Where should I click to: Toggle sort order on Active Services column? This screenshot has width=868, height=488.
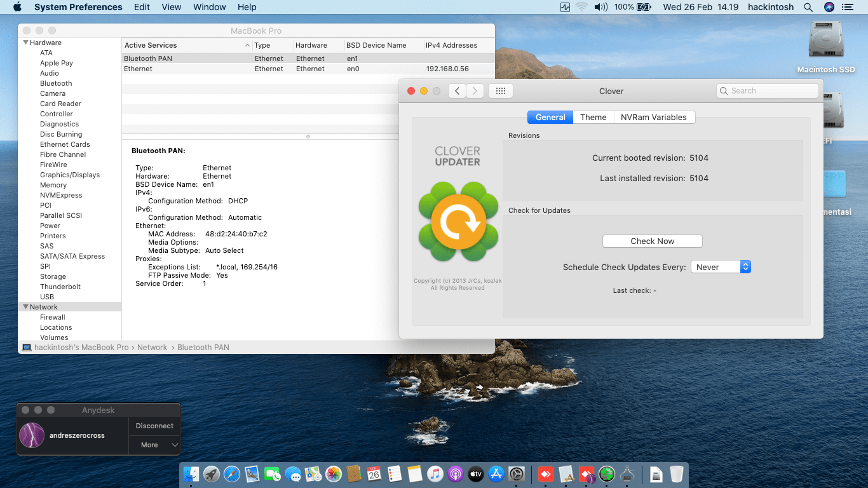click(187, 45)
